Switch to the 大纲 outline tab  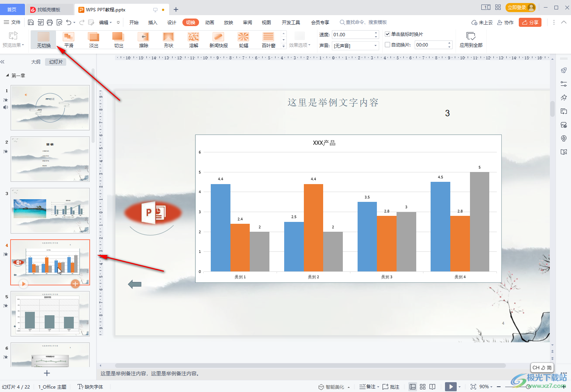(36, 62)
